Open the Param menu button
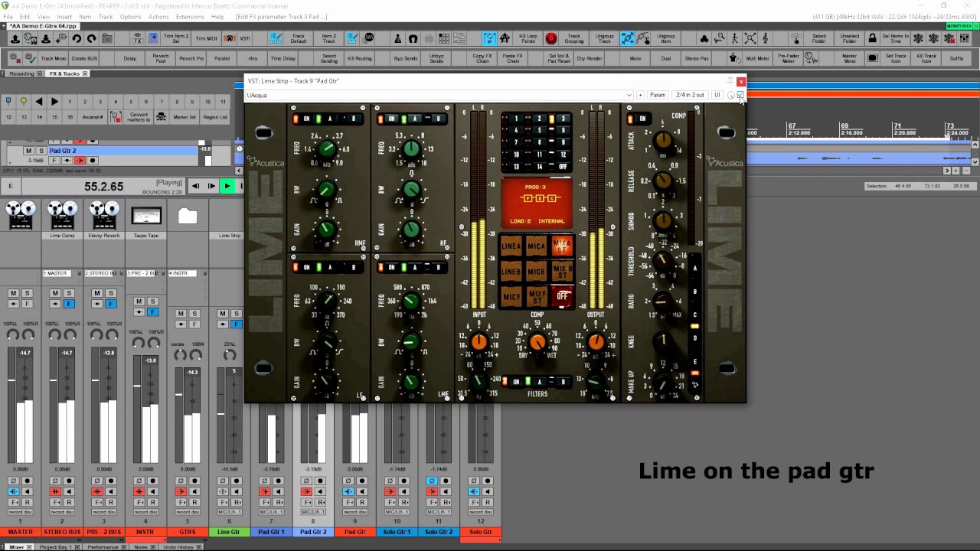 (x=658, y=95)
